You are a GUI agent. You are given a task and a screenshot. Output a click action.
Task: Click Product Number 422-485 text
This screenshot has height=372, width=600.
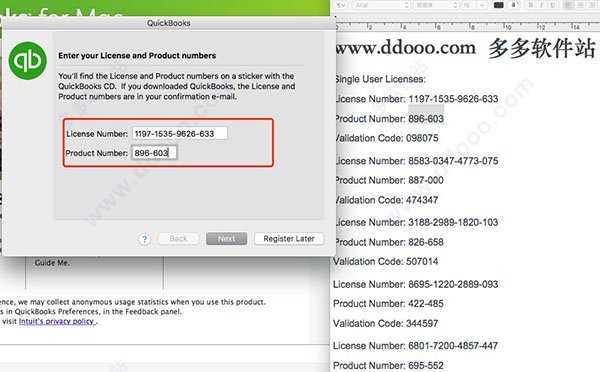388,304
